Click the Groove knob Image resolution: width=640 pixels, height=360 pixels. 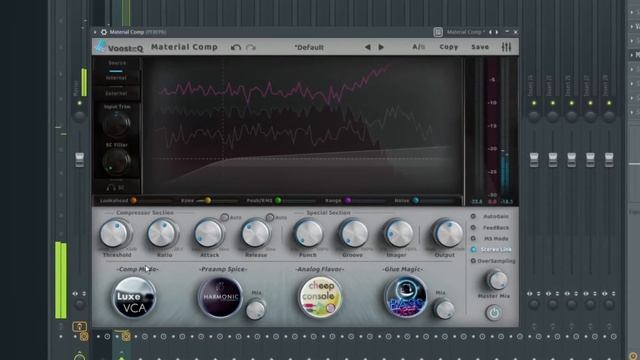[353, 234]
